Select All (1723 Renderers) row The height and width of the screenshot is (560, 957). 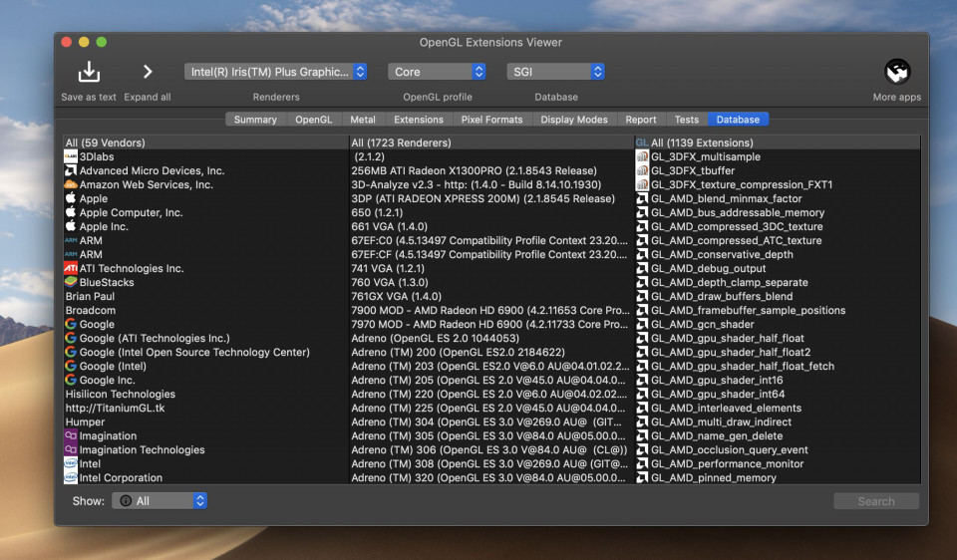coord(491,142)
